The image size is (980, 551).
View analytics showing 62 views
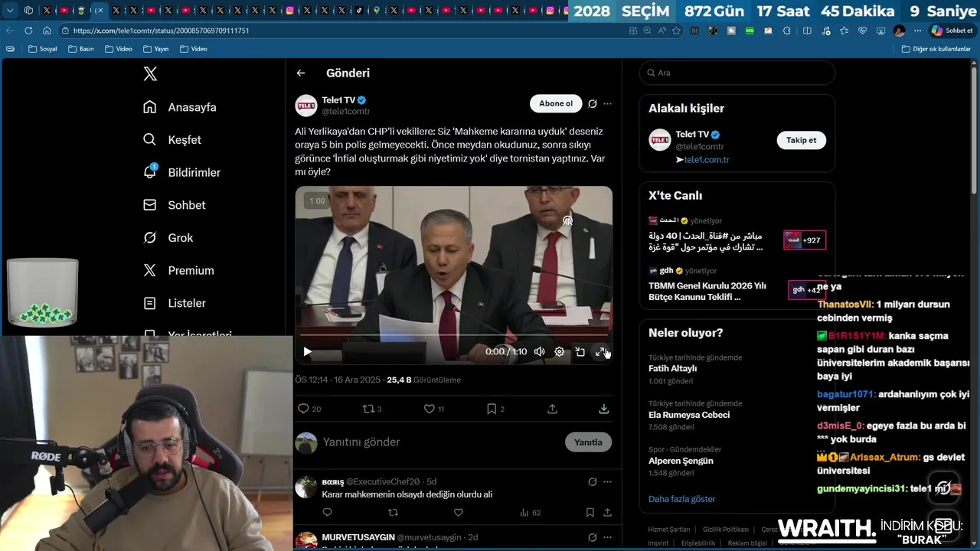click(x=530, y=512)
